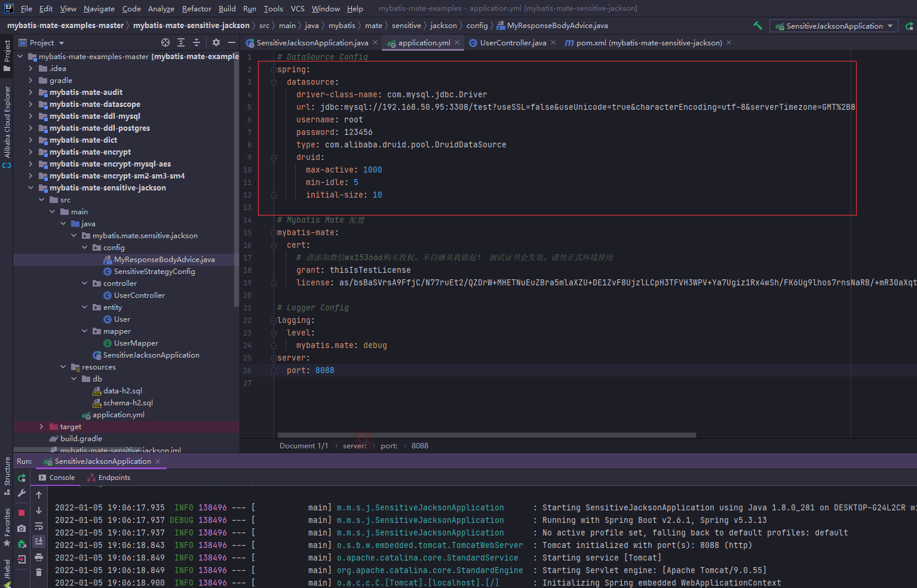This screenshot has width=917, height=588.
Task: Open JRebel side panel
Action: tap(7, 573)
